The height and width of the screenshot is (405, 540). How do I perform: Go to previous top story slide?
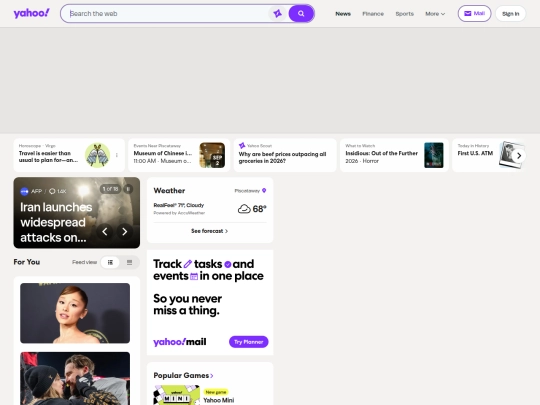point(105,231)
